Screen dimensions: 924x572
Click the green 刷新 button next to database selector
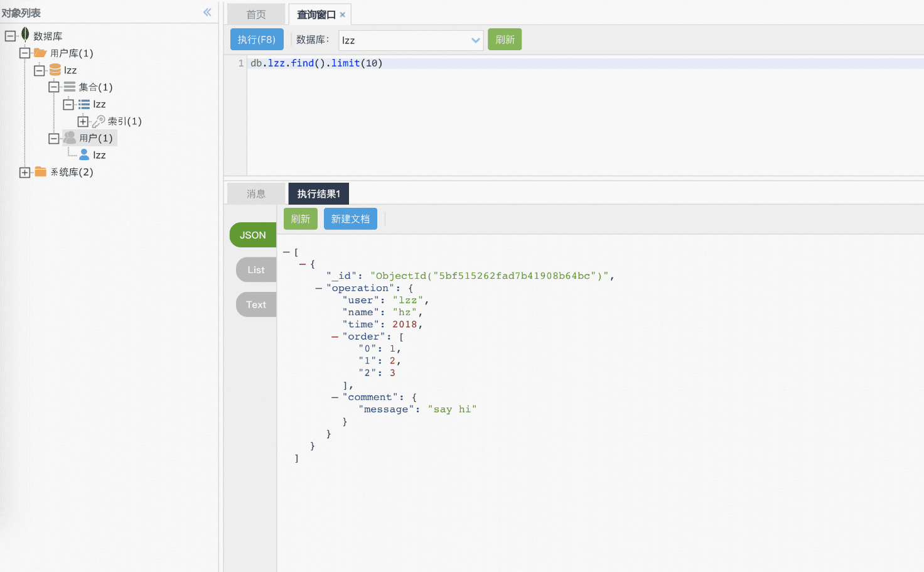505,40
